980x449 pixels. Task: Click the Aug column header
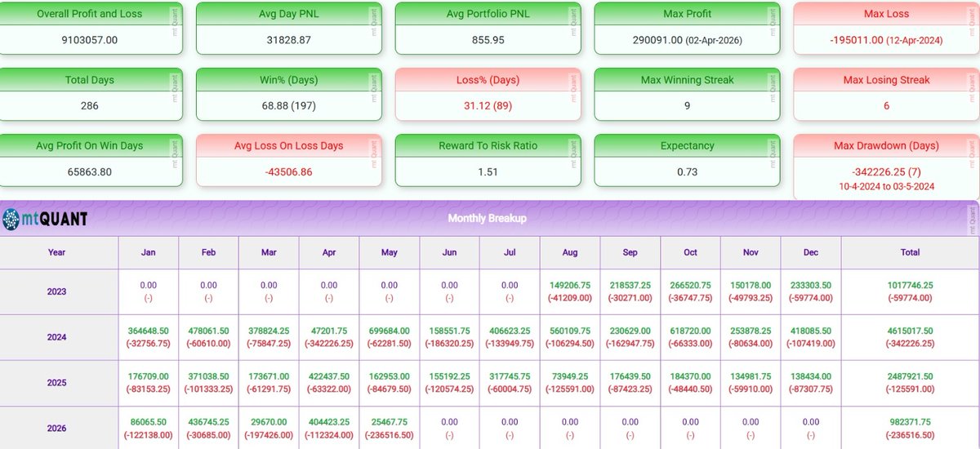pyautogui.click(x=570, y=252)
